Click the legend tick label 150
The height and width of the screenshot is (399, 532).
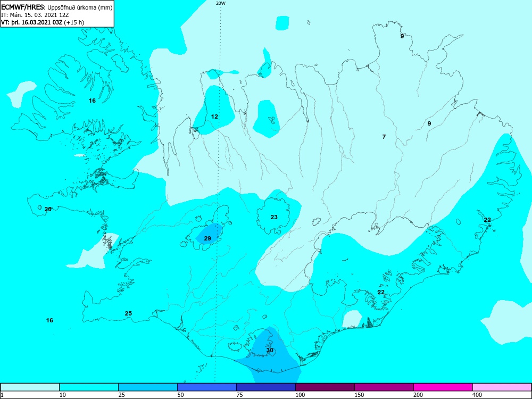pyautogui.click(x=359, y=395)
